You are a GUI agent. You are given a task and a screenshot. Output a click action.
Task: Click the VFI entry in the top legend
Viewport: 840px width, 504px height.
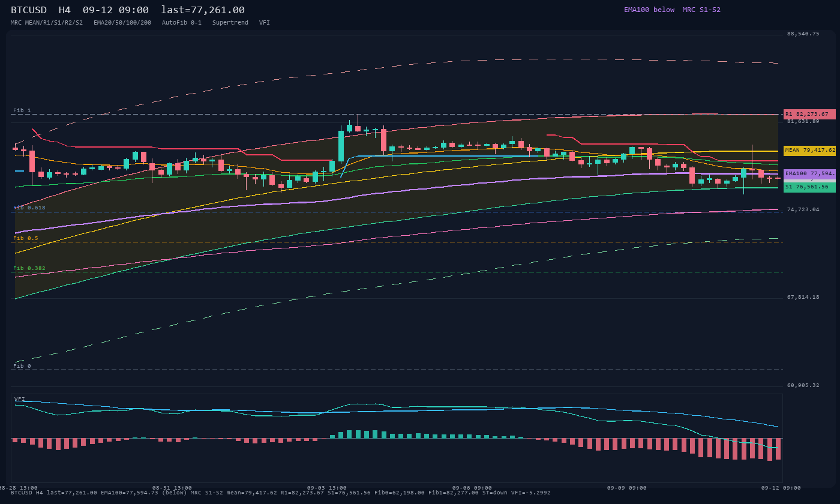tap(265, 23)
